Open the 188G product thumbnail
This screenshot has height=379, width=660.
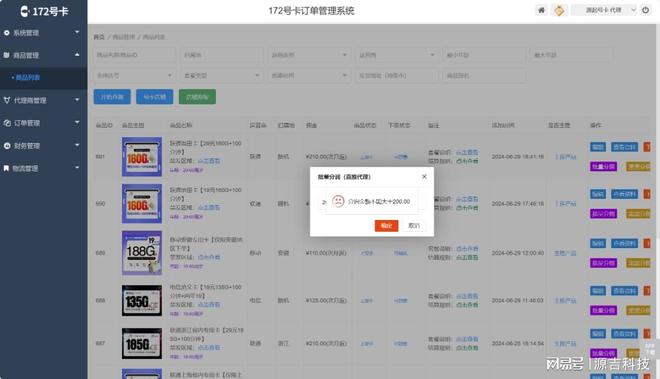point(142,253)
